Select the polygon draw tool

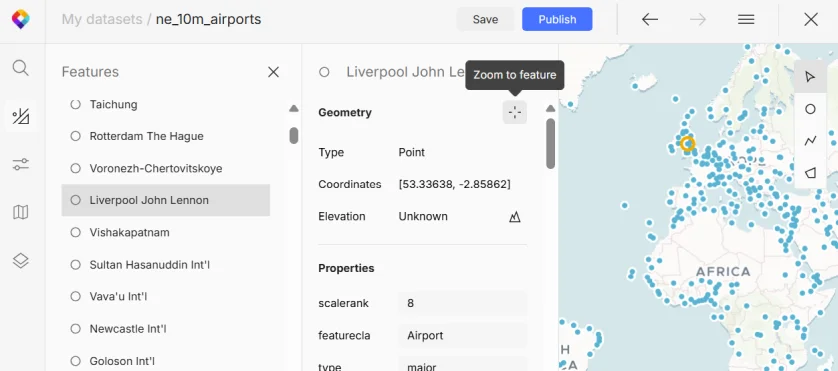810,173
